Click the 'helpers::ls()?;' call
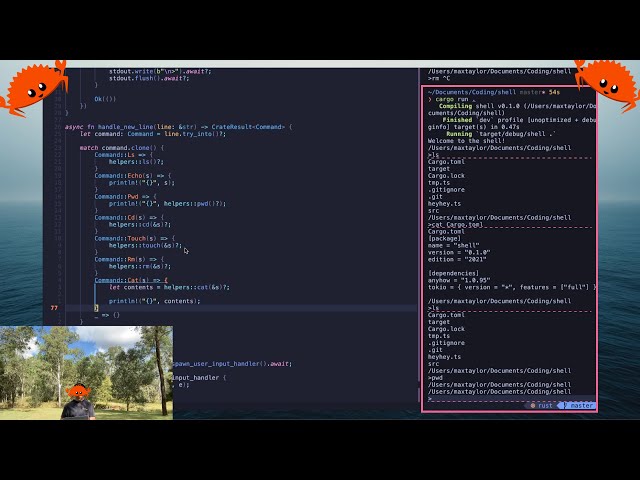The width and height of the screenshot is (640, 480). pos(136,162)
